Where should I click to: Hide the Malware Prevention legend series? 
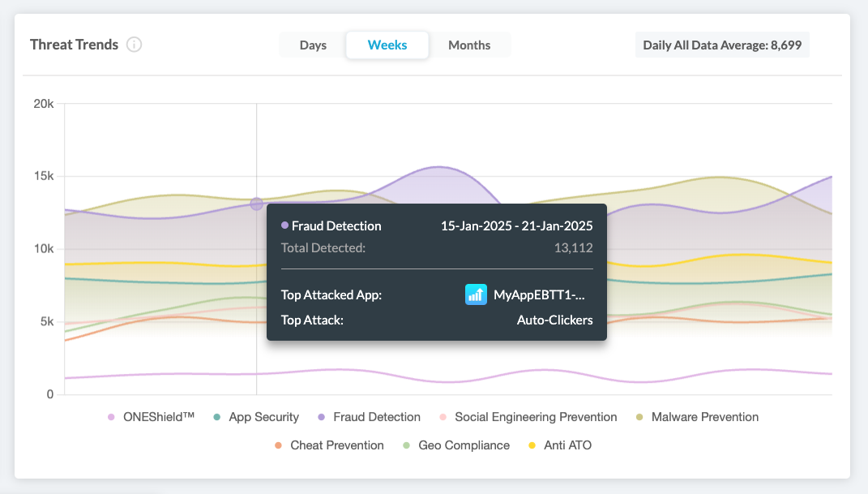704,417
